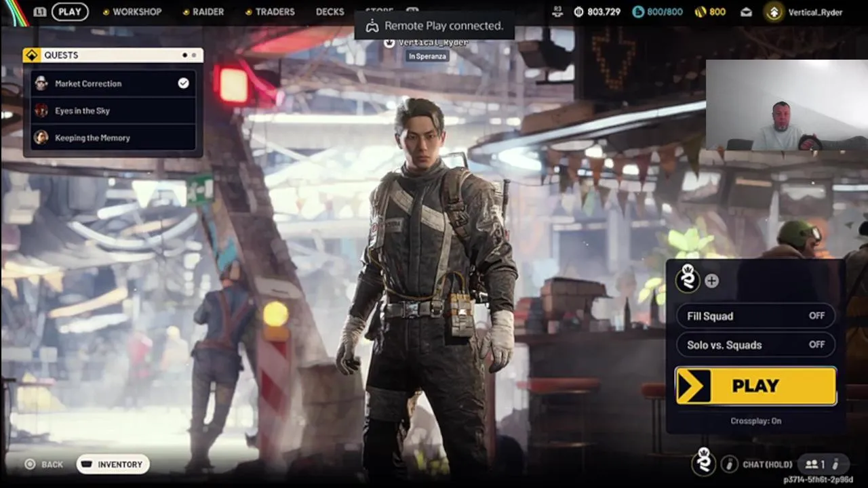Click the gold 800 currency icon
868x488 pixels.
[700, 12]
